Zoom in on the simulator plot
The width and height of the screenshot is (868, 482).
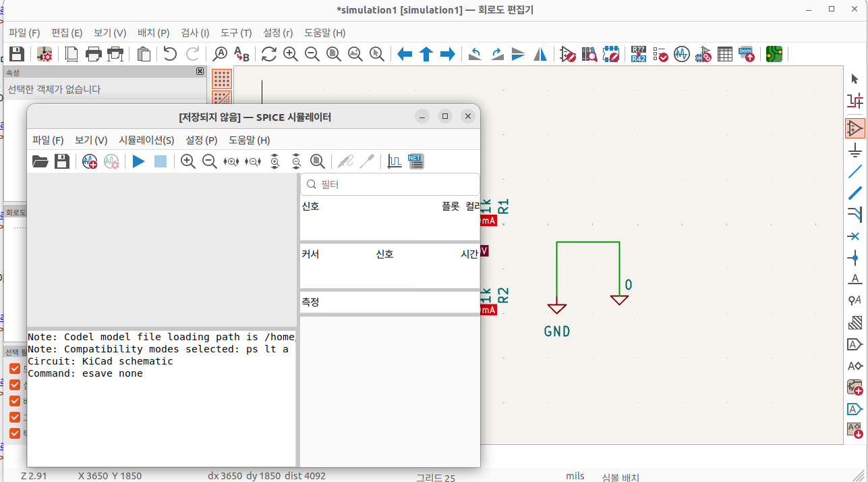click(188, 161)
